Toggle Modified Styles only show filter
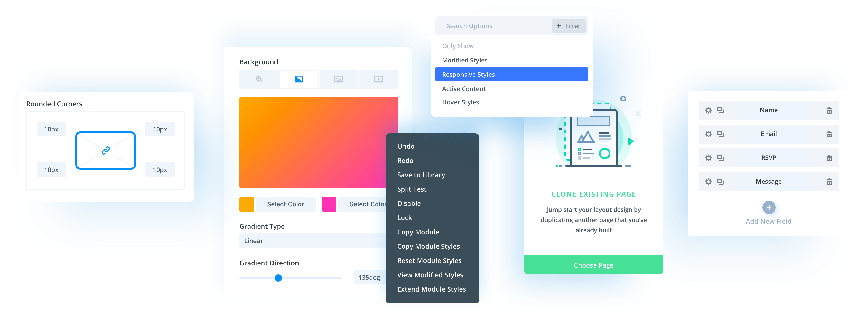Screen dimensions: 868x313 [x=465, y=60]
